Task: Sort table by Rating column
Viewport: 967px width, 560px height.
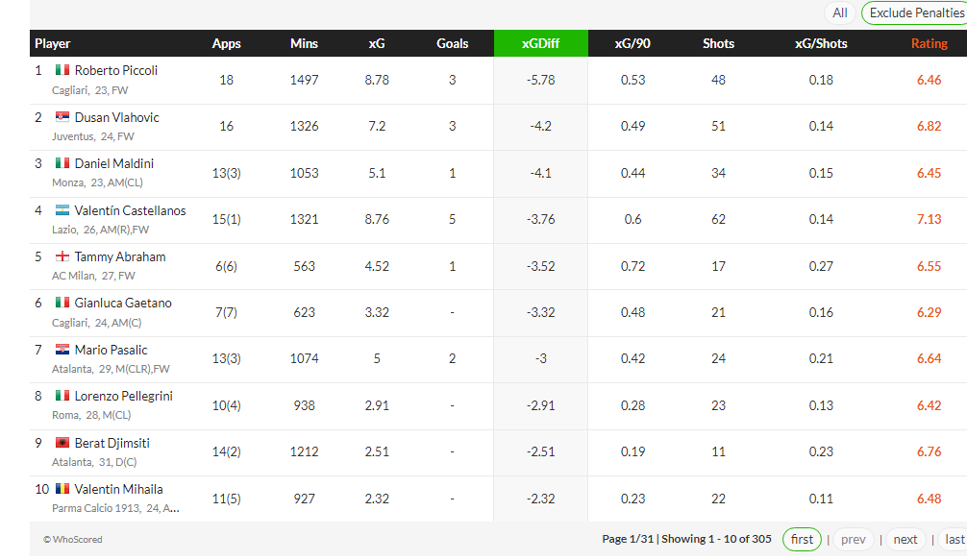Action: tap(929, 43)
